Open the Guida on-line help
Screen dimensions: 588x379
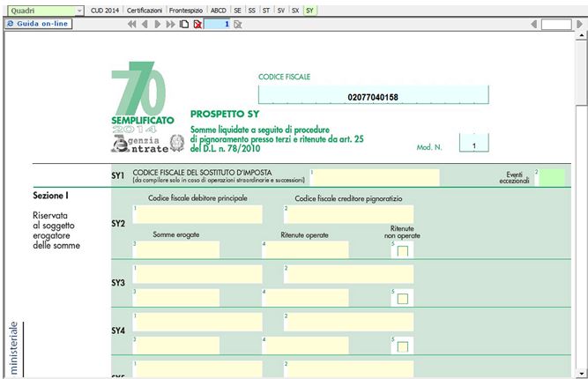click(x=38, y=24)
